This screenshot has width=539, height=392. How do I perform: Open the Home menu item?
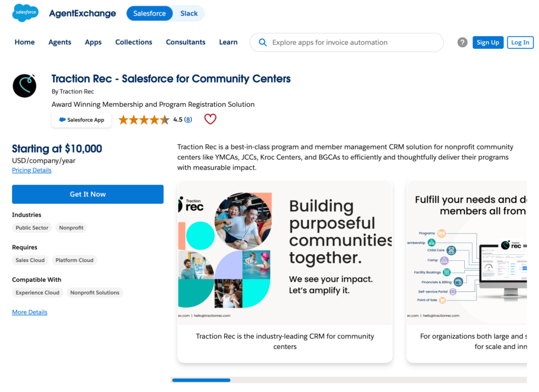click(25, 42)
